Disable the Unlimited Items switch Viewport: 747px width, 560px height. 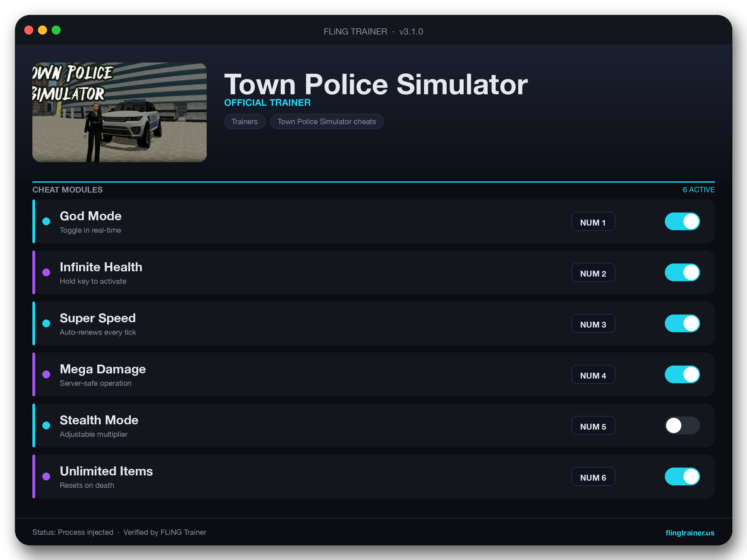(x=682, y=476)
